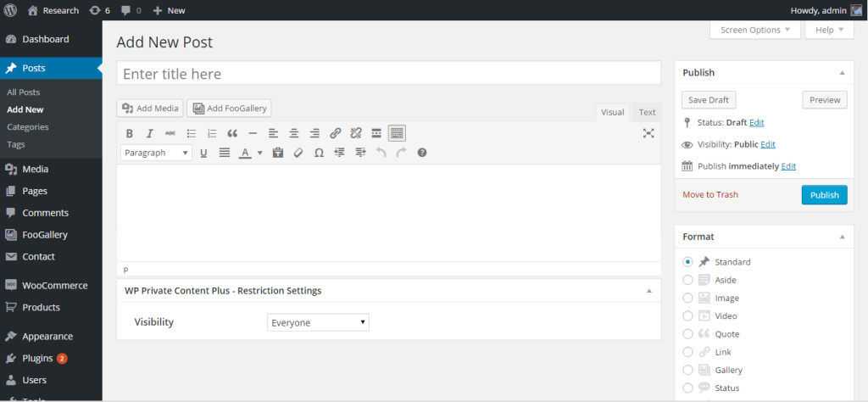Paste as text icon

point(278,153)
